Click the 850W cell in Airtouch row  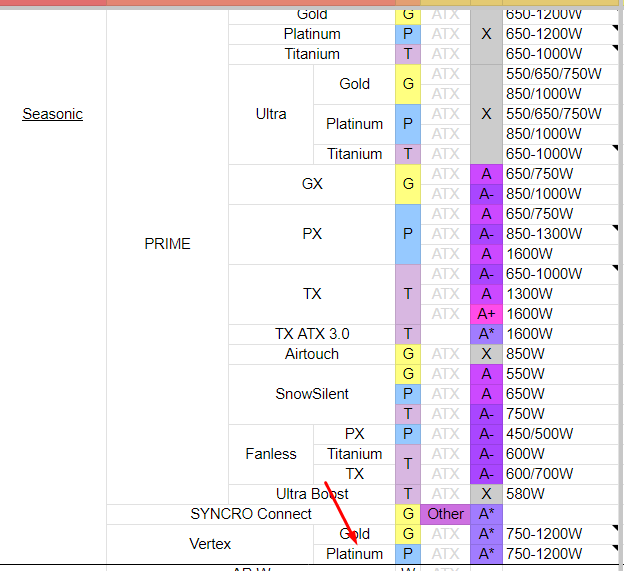(x=560, y=354)
